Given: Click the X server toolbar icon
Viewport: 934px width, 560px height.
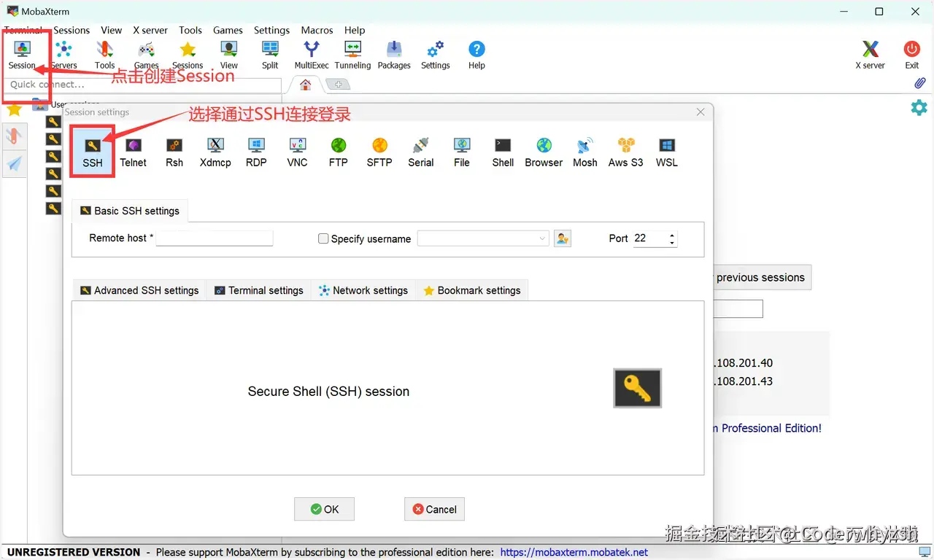Looking at the screenshot, I should [x=870, y=55].
